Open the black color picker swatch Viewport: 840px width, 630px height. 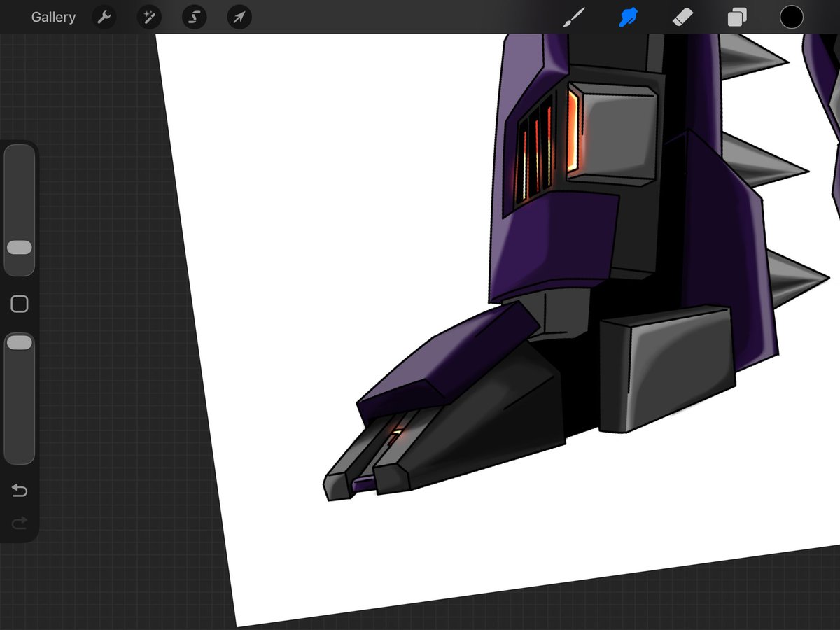pyautogui.click(x=792, y=17)
